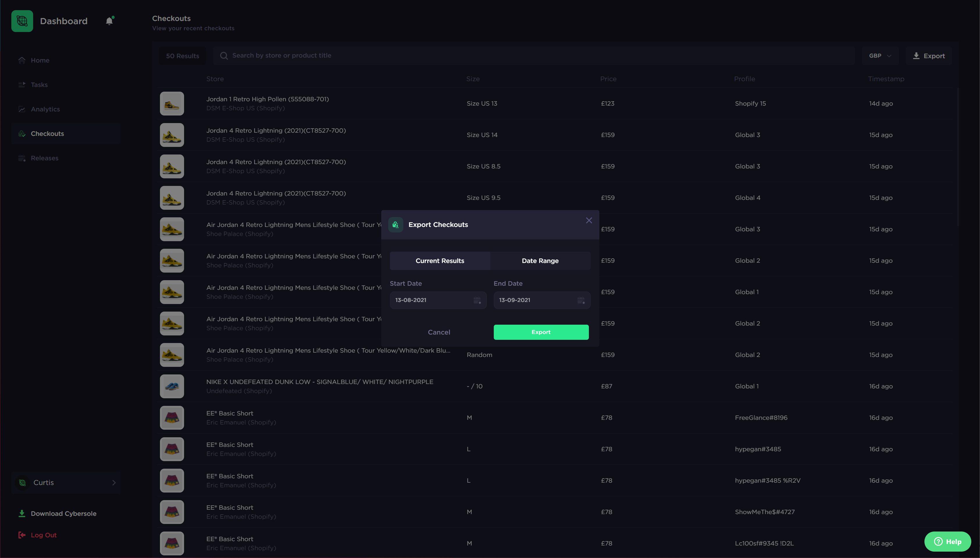Click the Export download icon in toolbar
Screen dimensions: 980x558
pyautogui.click(x=916, y=56)
